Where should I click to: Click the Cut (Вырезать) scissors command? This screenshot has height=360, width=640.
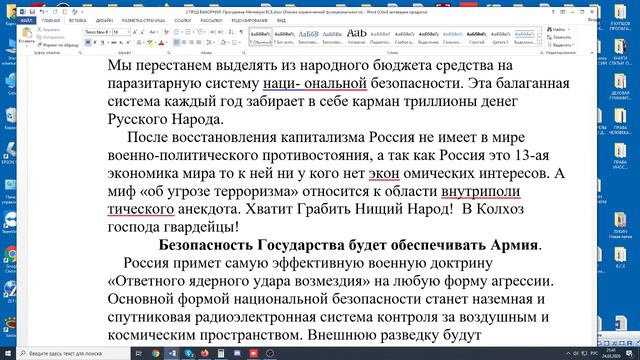coord(50,30)
